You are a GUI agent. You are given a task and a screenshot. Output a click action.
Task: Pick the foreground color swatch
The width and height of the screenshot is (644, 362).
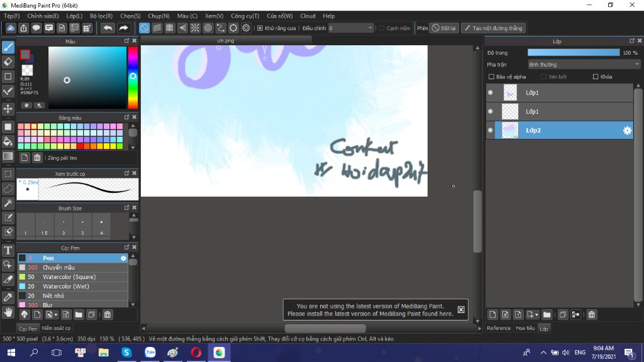pos(25,54)
